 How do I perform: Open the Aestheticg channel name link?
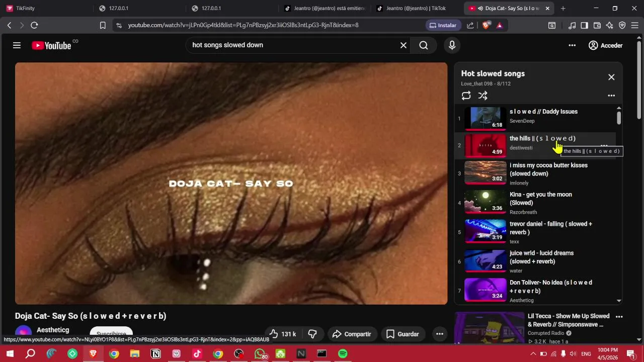[x=53, y=330]
